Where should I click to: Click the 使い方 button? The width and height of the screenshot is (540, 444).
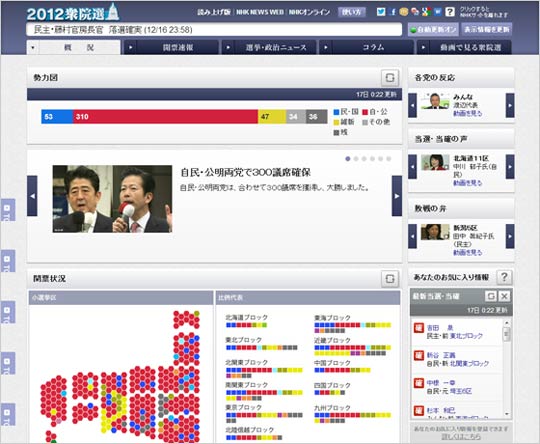pyautogui.click(x=352, y=12)
